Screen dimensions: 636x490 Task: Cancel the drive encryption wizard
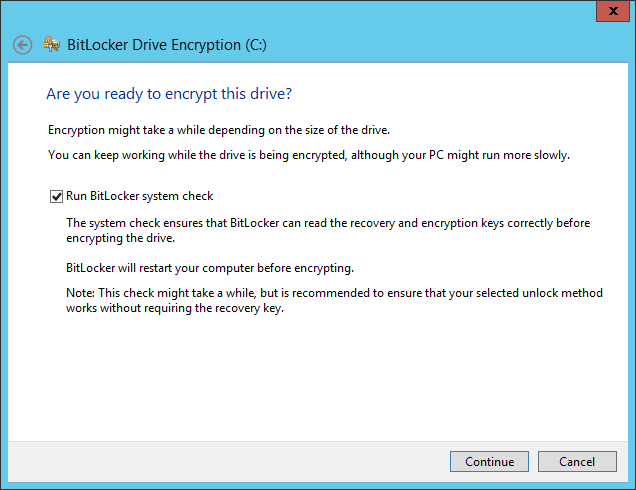point(577,462)
